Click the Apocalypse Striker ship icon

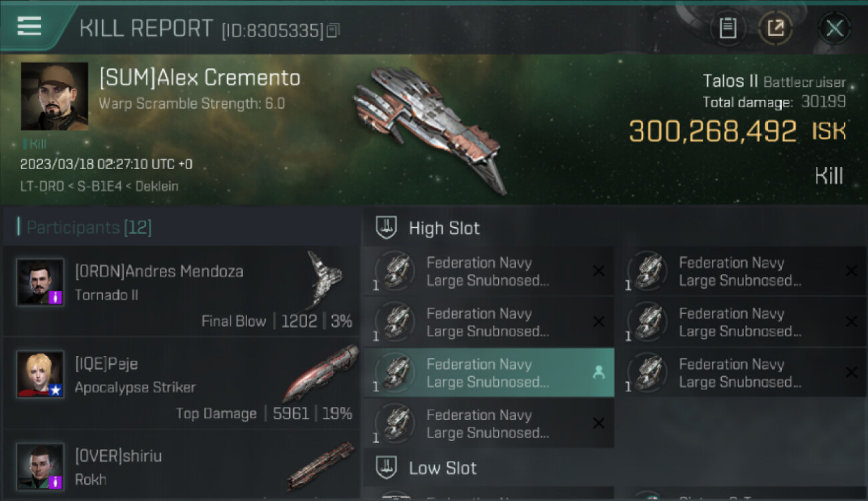tap(320, 373)
